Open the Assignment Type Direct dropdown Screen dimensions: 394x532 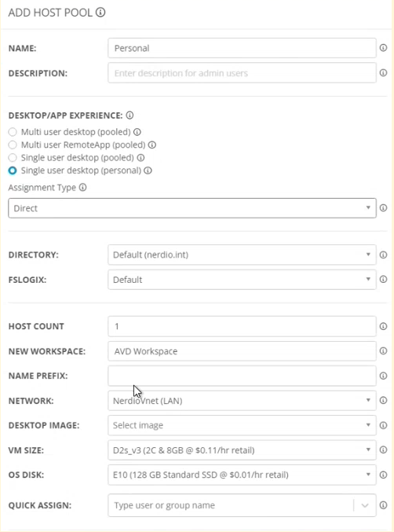pyautogui.click(x=192, y=208)
